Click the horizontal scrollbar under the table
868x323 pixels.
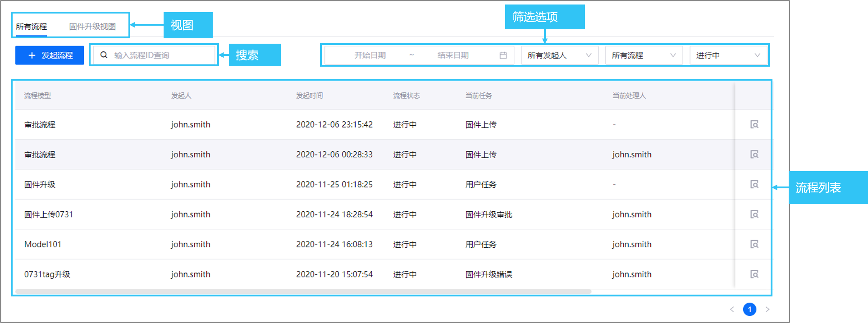[x=303, y=291]
